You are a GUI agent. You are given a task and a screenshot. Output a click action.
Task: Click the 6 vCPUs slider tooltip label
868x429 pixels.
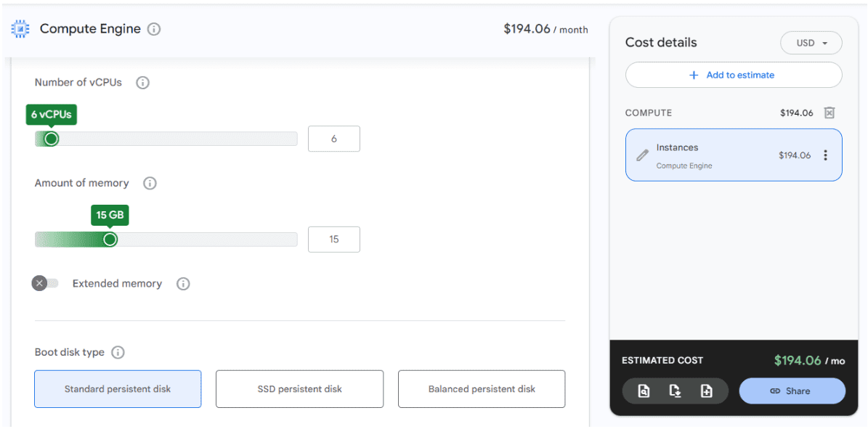click(x=52, y=115)
